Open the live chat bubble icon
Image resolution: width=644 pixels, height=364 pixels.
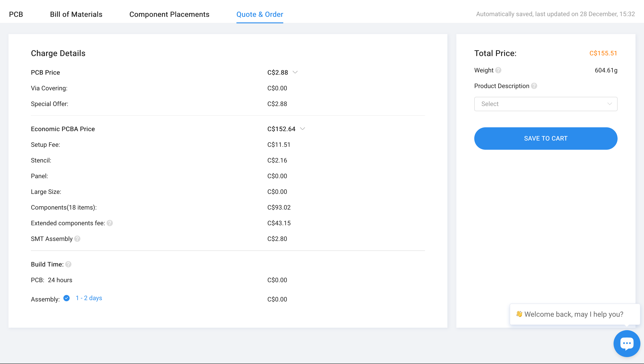pos(627,343)
